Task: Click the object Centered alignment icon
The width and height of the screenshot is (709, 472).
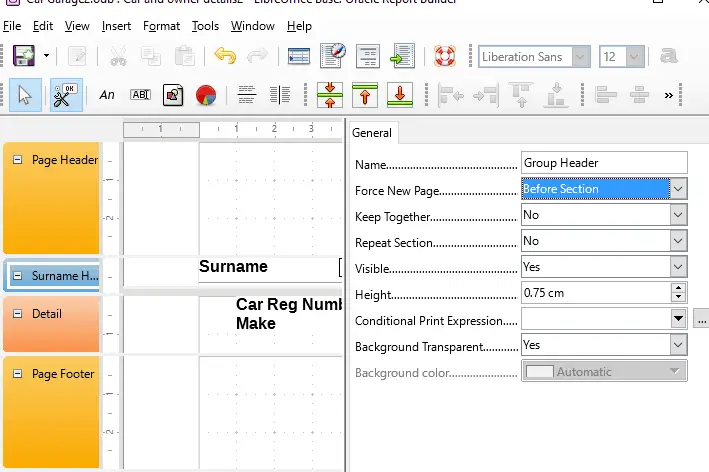Action: 639,95
